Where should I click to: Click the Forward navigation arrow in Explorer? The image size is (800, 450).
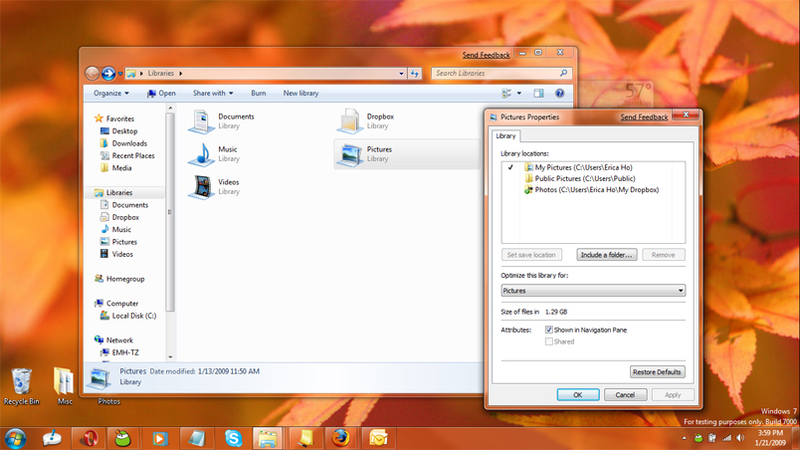(108, 73)
